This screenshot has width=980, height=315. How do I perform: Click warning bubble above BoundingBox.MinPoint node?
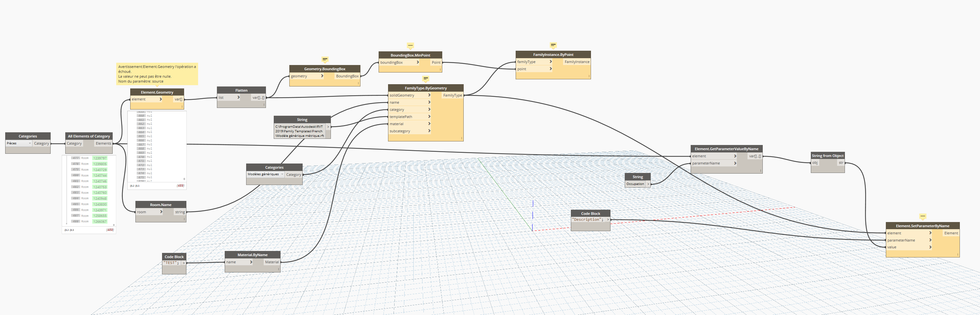pos(410,46)
